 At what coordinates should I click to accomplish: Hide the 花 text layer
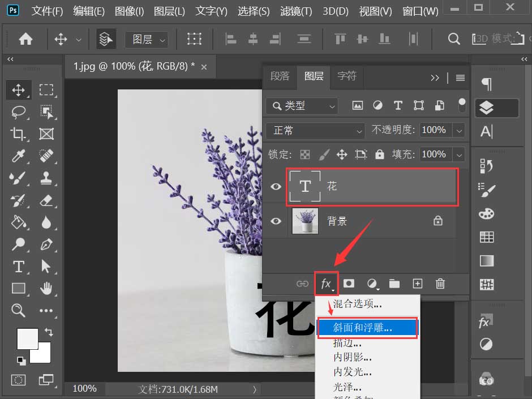click(x=276, y=186)
